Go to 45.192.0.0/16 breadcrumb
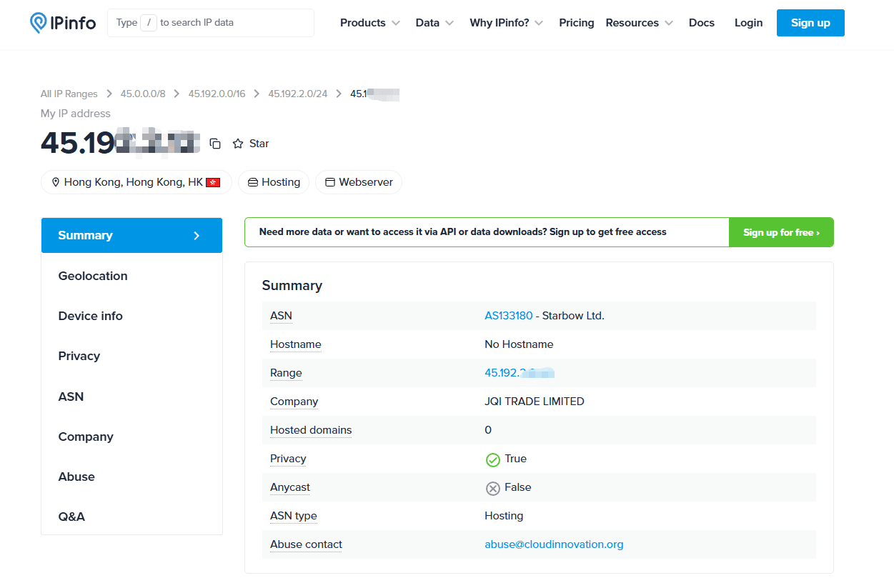This screenshot has width=894, height=588. 217,94
